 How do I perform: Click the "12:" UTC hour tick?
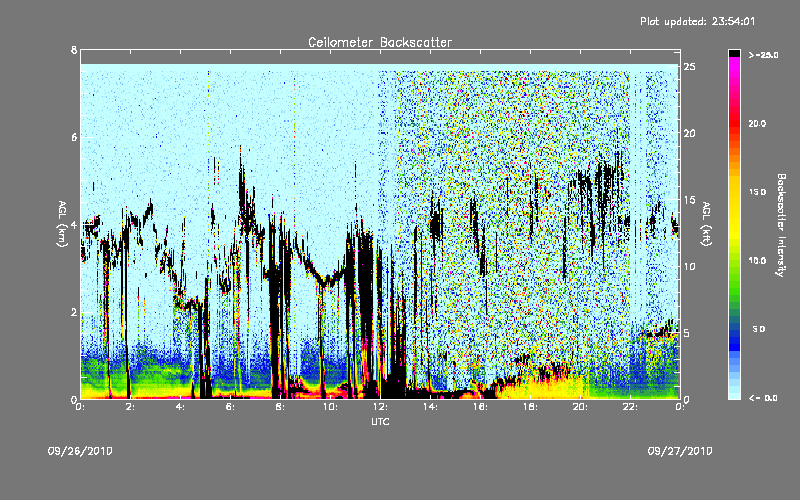(380, 407)
